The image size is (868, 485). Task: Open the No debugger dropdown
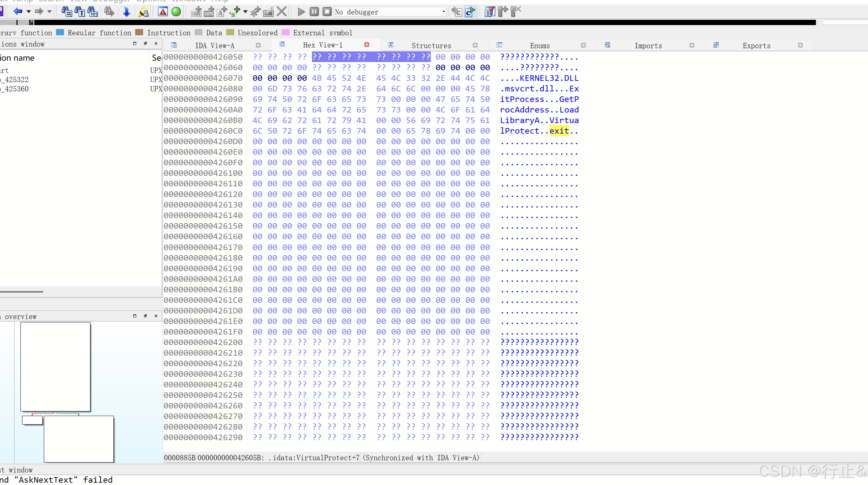coord(444,12)
